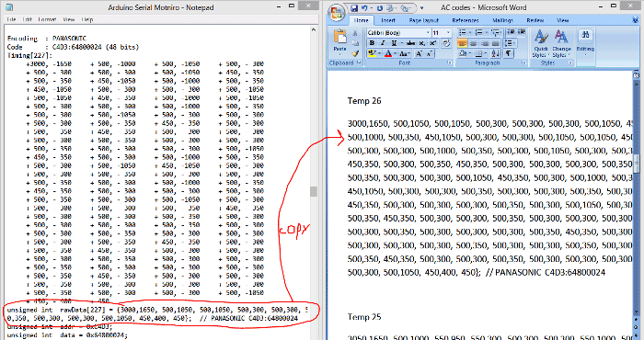644x340 pixels.
Task: Toggle Subscript formatting
Action: (421, 43)
